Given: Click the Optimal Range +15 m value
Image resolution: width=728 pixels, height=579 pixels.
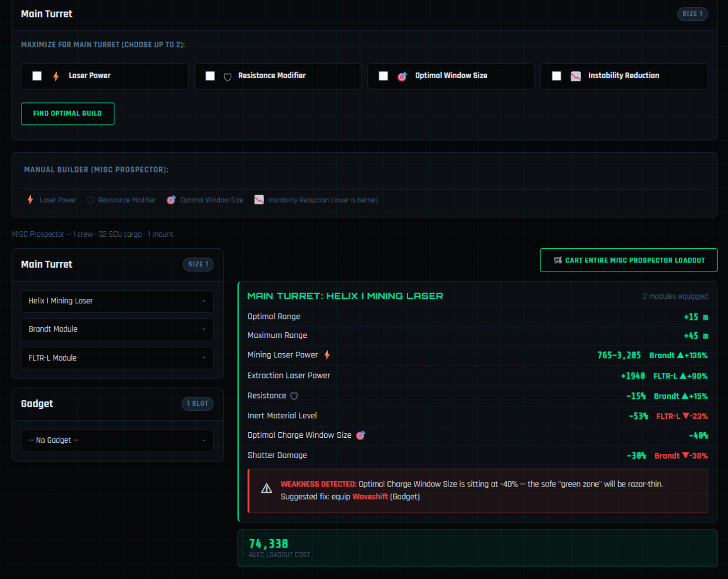Looking at the screenshot, I should [x=696, y=317].
